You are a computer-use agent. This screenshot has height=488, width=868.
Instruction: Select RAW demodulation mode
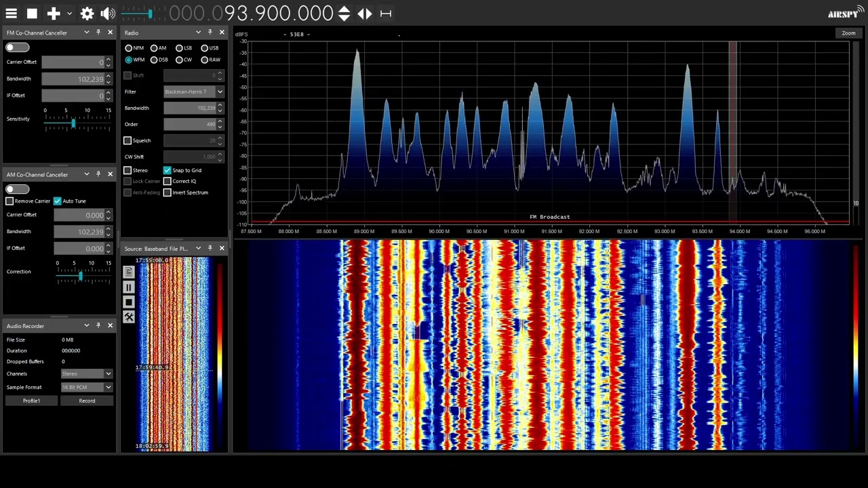click(x=204, y=60)
